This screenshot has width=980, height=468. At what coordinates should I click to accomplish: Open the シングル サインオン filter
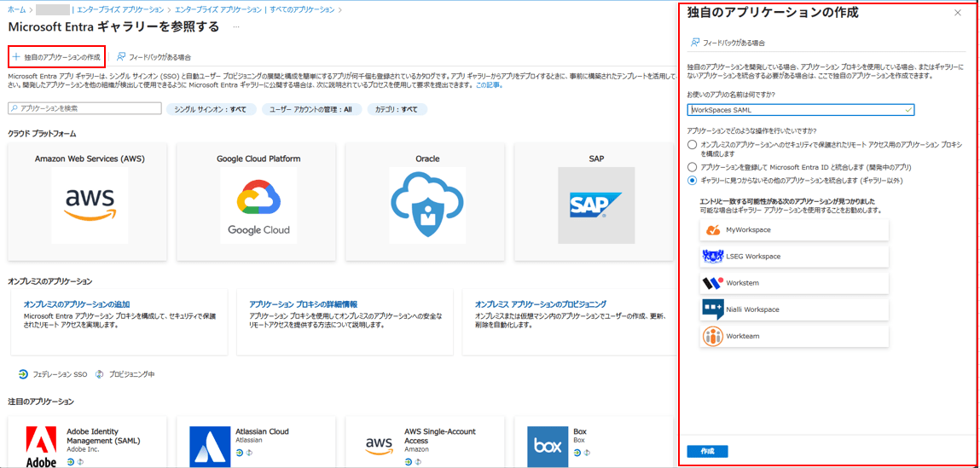[210, 110]
